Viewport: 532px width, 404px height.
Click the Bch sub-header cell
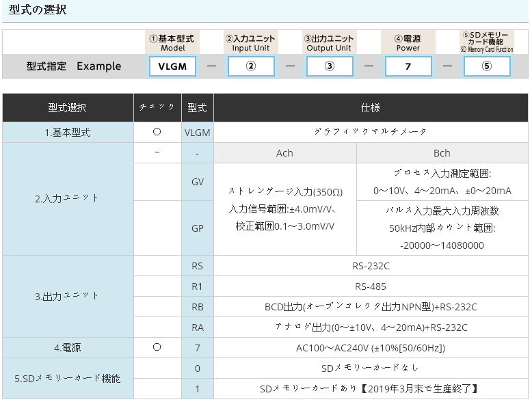pyautogui.click(x=442, y=153)
